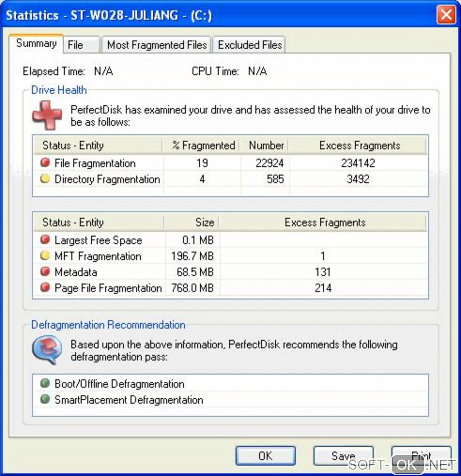Select the MFT Fragmentation row label

tap(98, 256)
